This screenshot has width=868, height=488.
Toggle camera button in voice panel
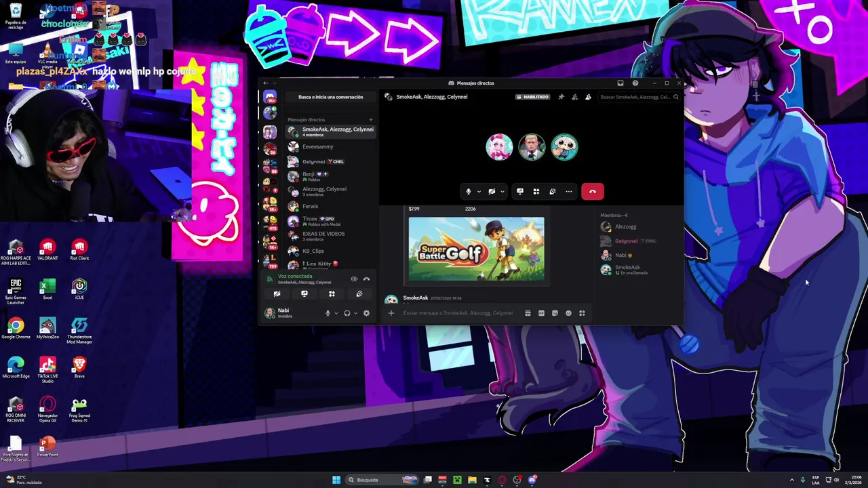(277, 293)
